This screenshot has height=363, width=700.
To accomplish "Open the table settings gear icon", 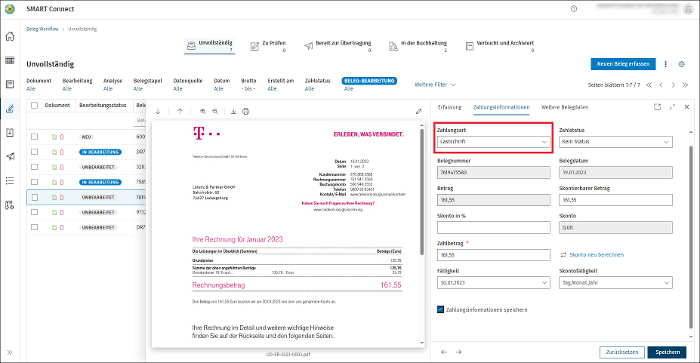I will click(x=681, y=64).
